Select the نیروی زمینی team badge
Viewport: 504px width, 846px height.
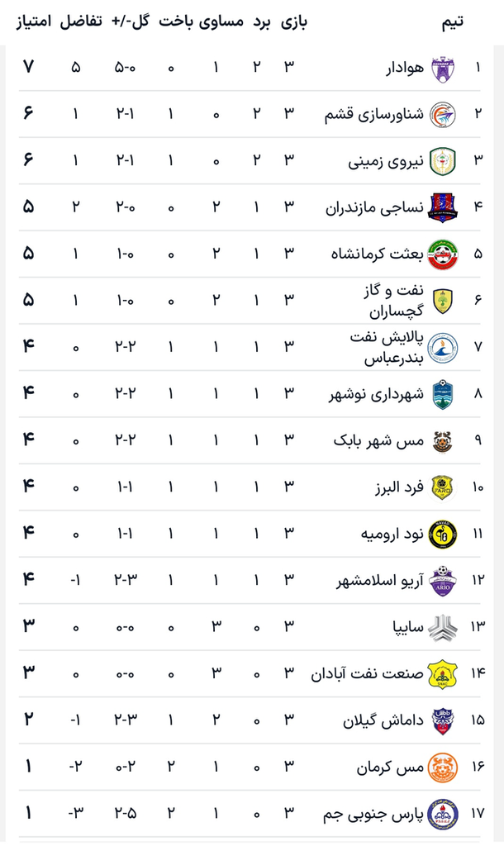[x=443, y=161]
